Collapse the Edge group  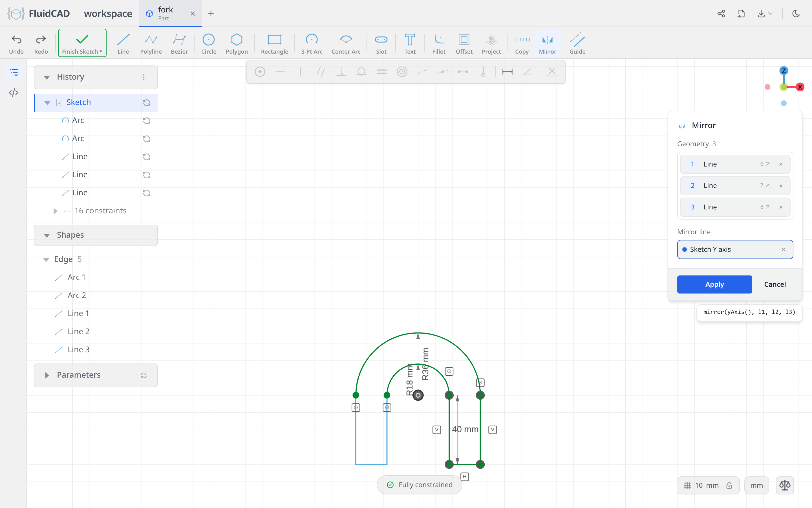pyautogui.click(x=46, y=260)
